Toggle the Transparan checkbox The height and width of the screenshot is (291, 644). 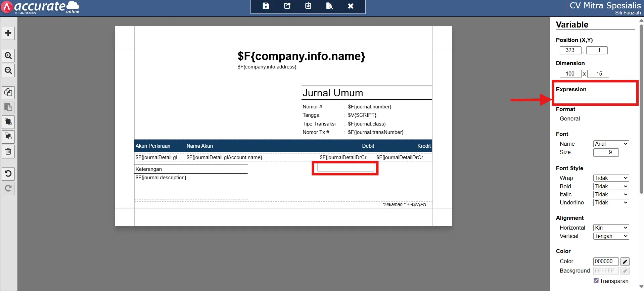click(x=596, y=281)
